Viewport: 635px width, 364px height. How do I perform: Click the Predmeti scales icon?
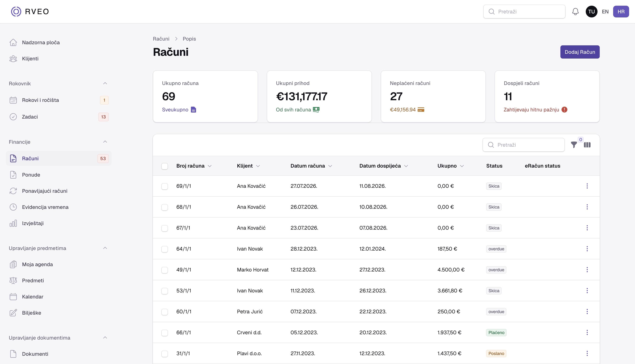[x=13, y=280]
